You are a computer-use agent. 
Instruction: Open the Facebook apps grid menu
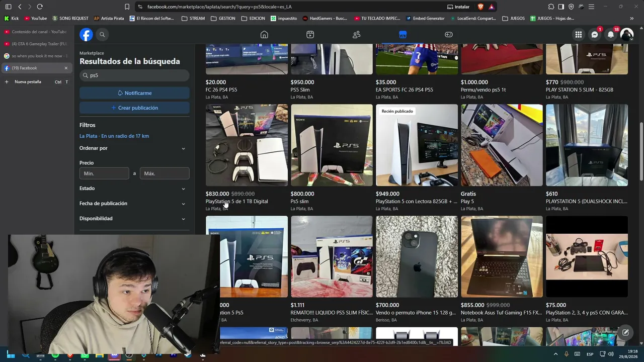(x=579, y=34)
